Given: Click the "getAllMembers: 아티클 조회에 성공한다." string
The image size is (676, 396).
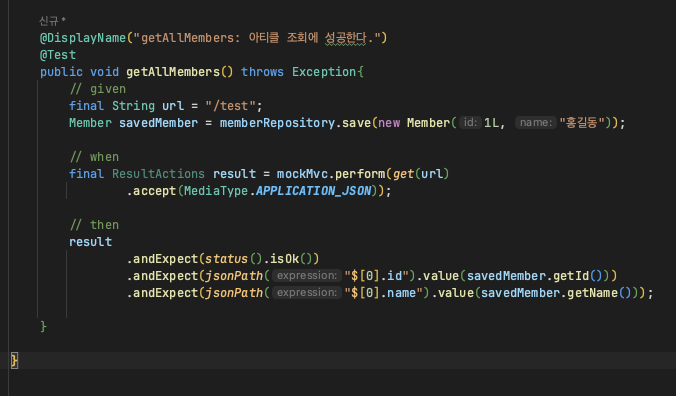Looking at the screenshot, I should point(257,38).
